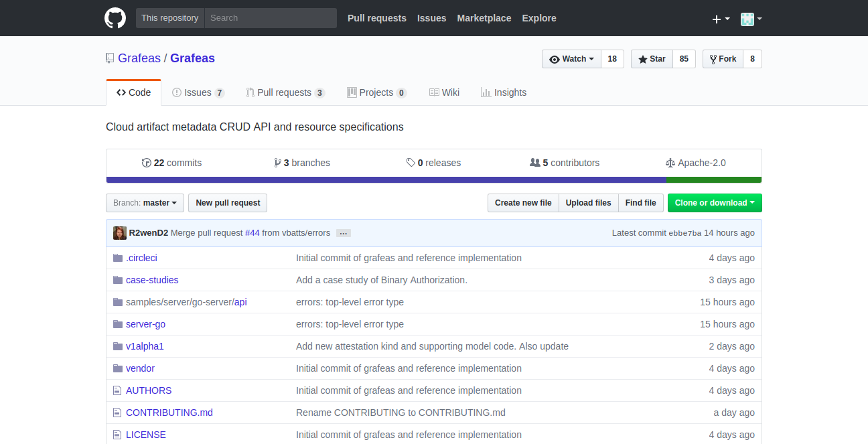Open the v1alpha1 folder

pyautogui.click(x=145, y=346)
